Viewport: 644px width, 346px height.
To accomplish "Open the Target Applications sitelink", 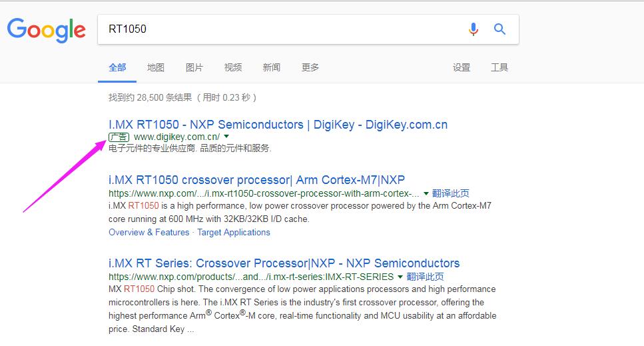I will point(234,232).
